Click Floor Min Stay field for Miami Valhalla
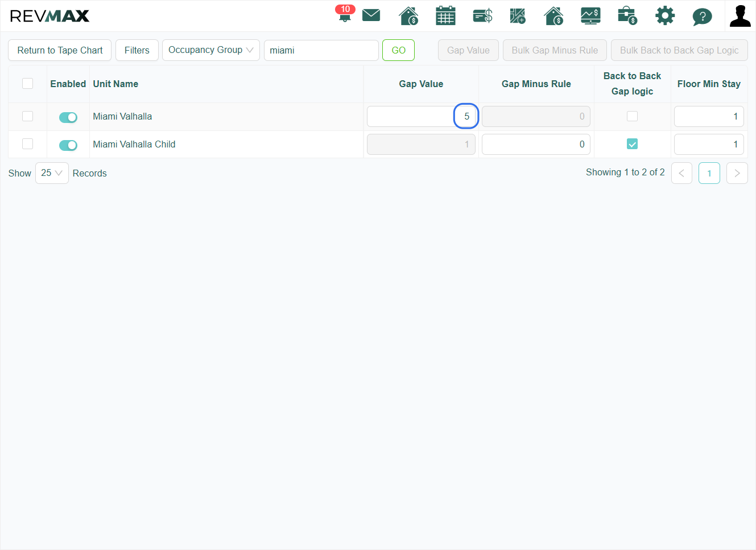 click(709, 116)
